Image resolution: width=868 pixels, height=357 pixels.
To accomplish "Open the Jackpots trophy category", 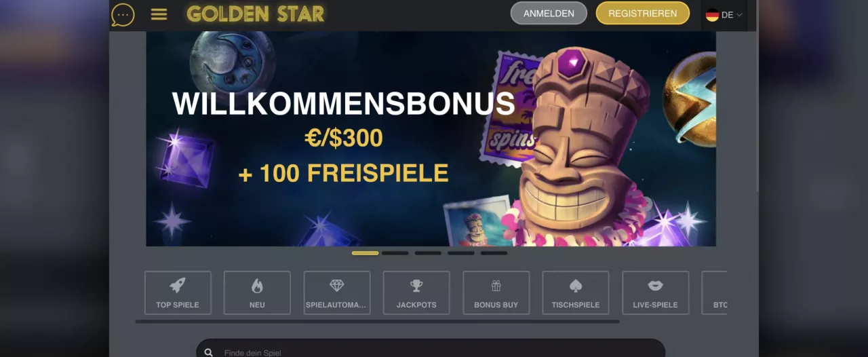I will point(416,293).
